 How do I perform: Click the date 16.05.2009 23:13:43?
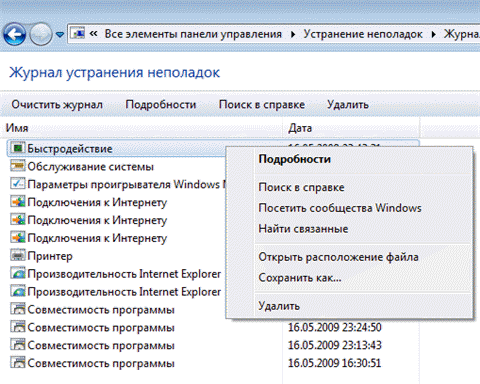click(x=335, y=345)
